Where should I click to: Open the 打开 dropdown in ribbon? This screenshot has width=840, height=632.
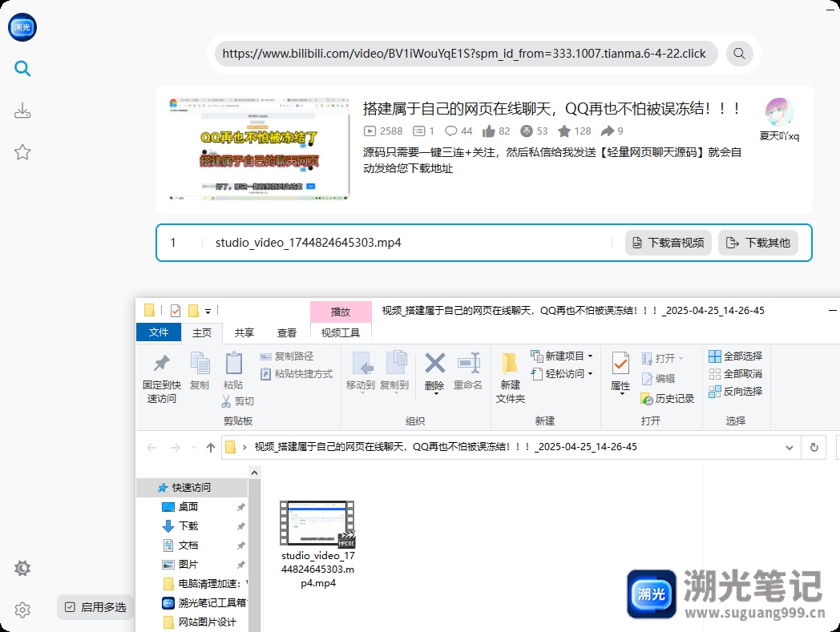pos(680,358)
